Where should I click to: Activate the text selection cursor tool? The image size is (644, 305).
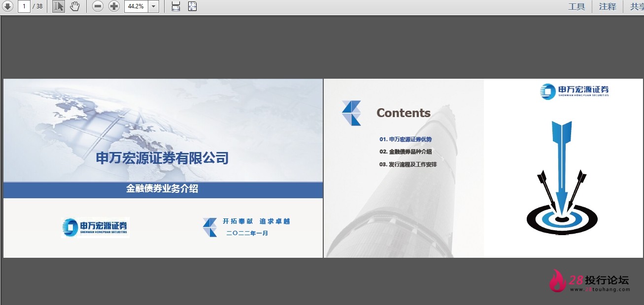point(58,6)
